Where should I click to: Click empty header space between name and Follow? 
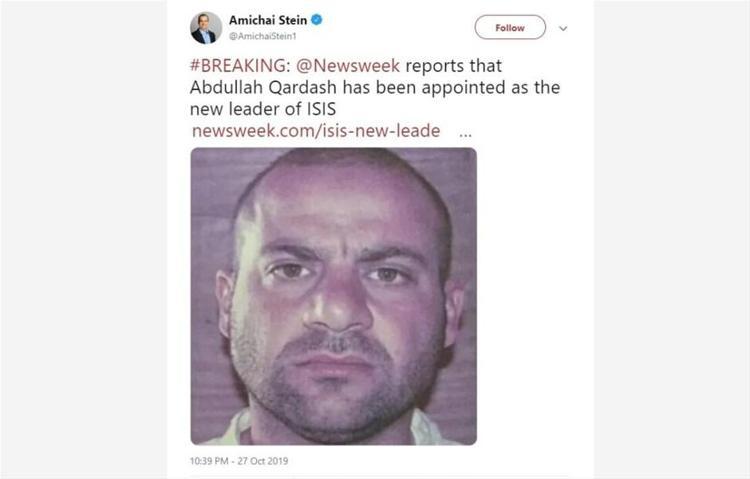click(398, 27)
